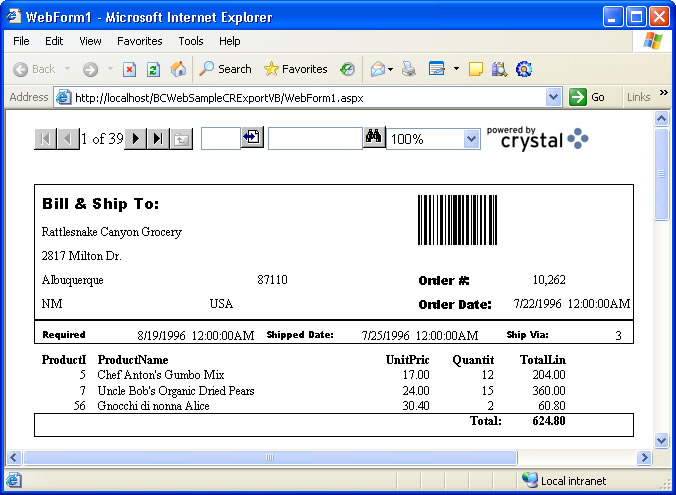
Task: Open the Back button history dropdown arrow
Action: (x=68, y=69)
